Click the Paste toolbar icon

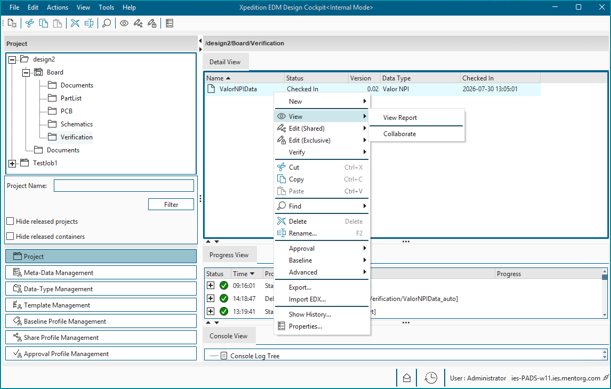pos(57,23)
